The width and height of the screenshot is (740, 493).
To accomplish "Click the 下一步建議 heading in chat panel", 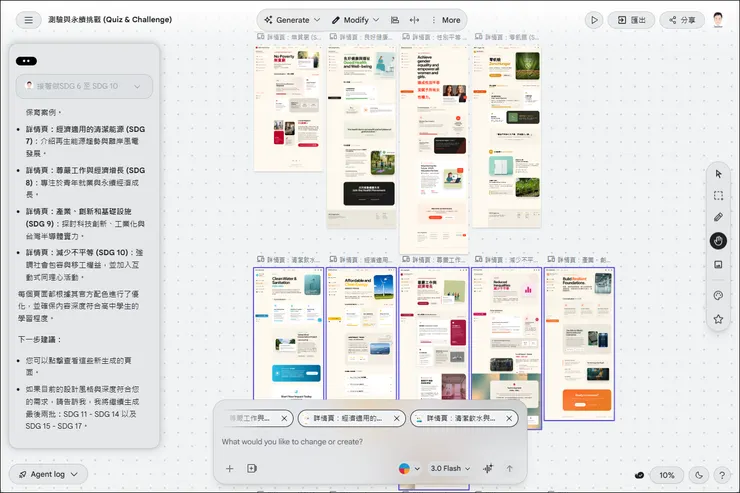I will (40, 340).
